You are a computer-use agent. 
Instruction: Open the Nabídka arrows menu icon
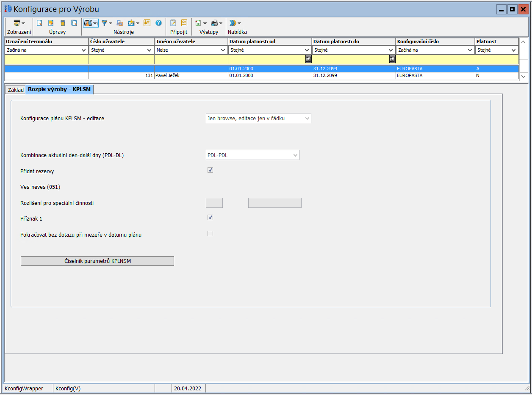[x=233, y=23]
